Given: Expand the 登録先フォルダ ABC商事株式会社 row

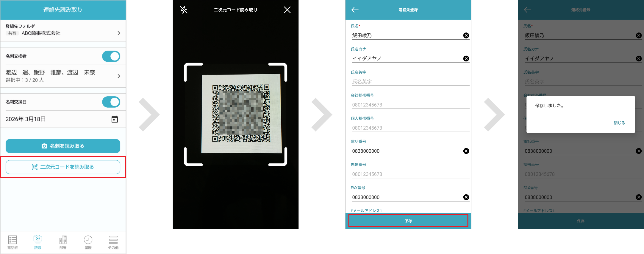Looking at the screenshot, I should 119,33.
